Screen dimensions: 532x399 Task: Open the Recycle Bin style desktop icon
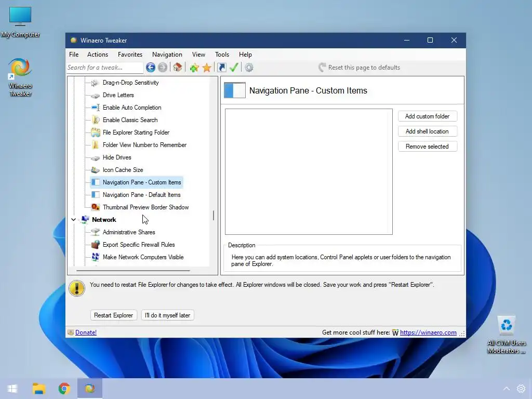[x=506, y=335]
